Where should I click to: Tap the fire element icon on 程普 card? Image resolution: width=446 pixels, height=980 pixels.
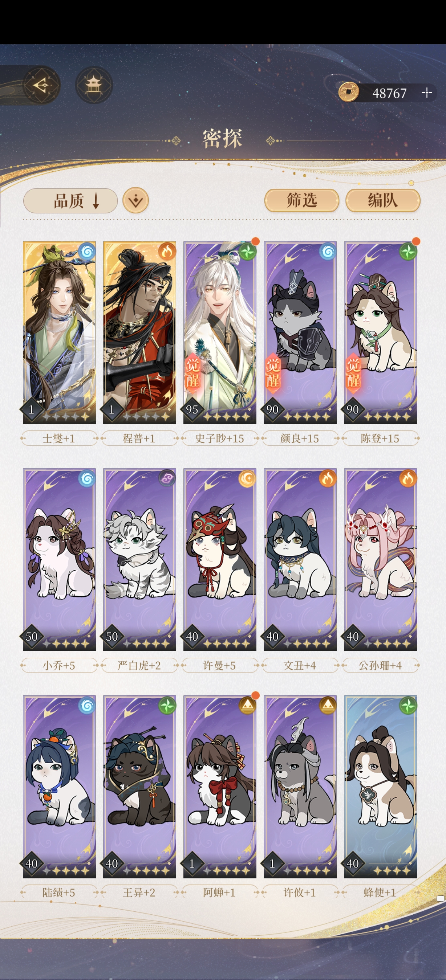[167, 251]
